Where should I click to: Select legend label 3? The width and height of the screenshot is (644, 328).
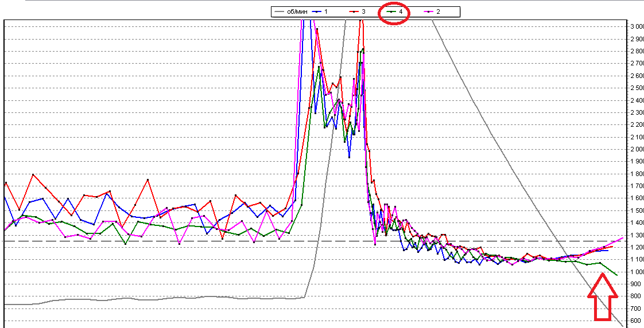coord(364,12)
